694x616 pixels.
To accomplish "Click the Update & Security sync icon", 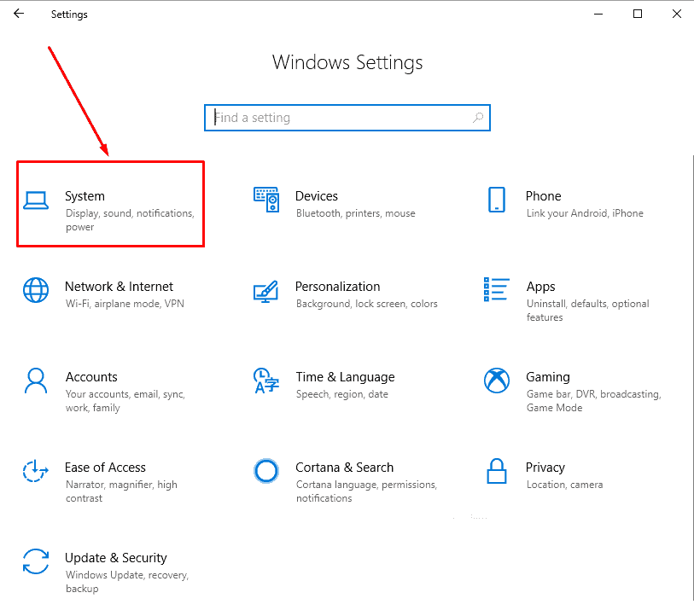I will (x=36, y=561).
